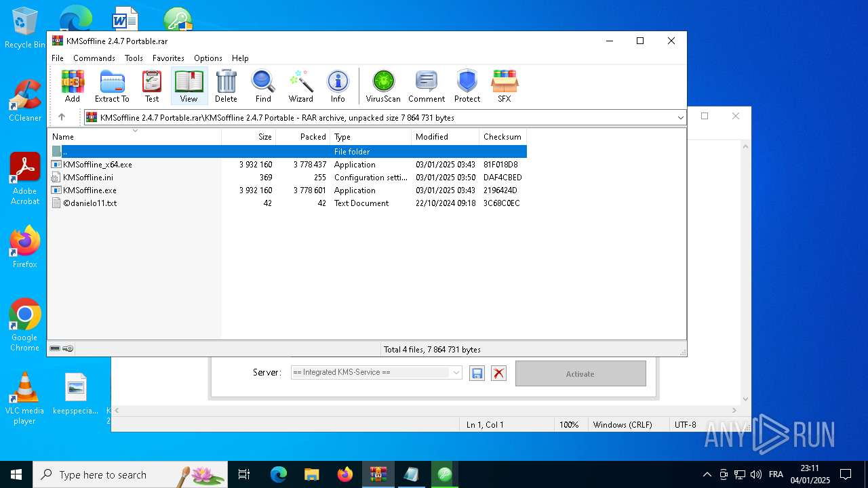Run VirusScan on the archive
The image size is (868, 488).
pyautogui.click(x=383, y=86)
